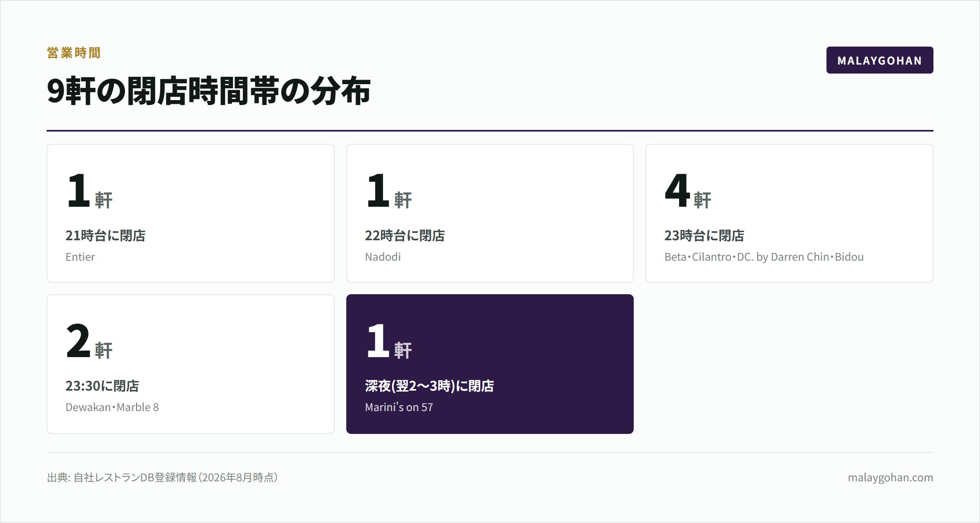Click the Entier restaurant name
The height and width of the screenshot is (523, 980).
click(x=80, y=257)
